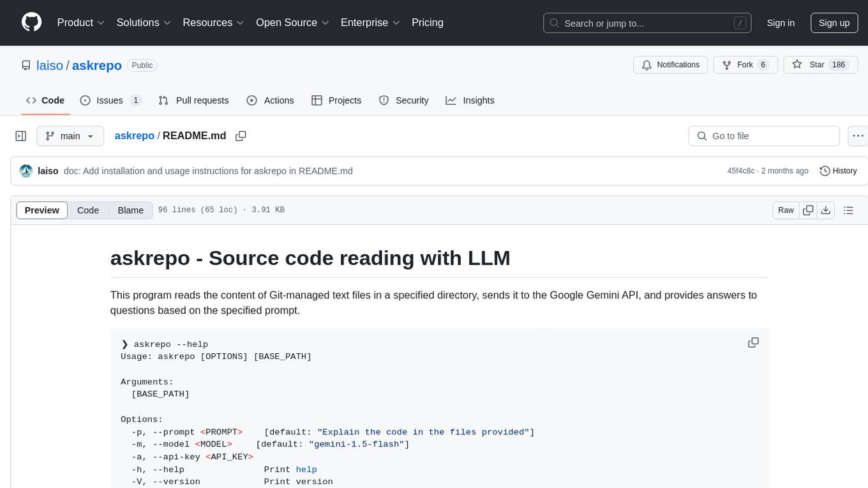Screen dimensions: 868x488
Task: Open the more file actions ellipsis menu
Action: coord(858,136)
